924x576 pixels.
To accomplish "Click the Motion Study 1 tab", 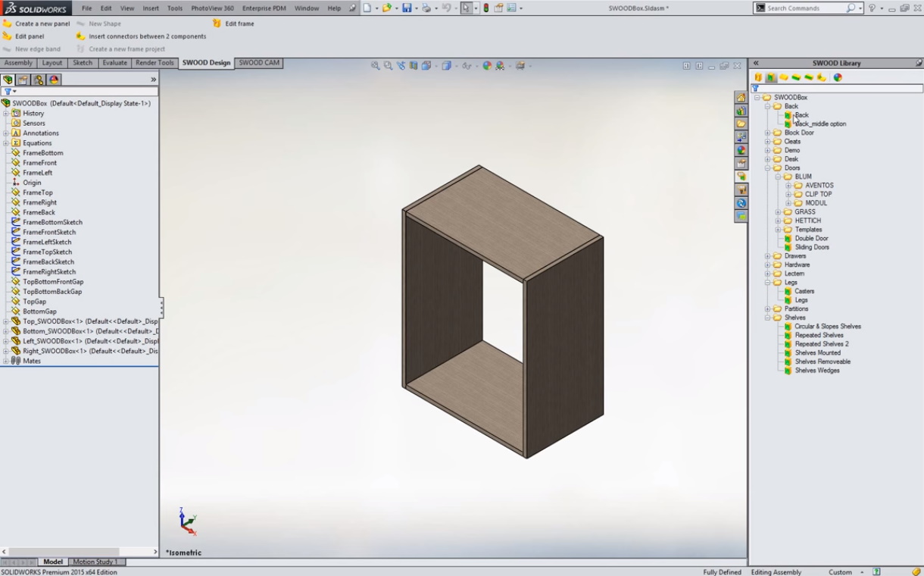I will [x=95, y=562].
